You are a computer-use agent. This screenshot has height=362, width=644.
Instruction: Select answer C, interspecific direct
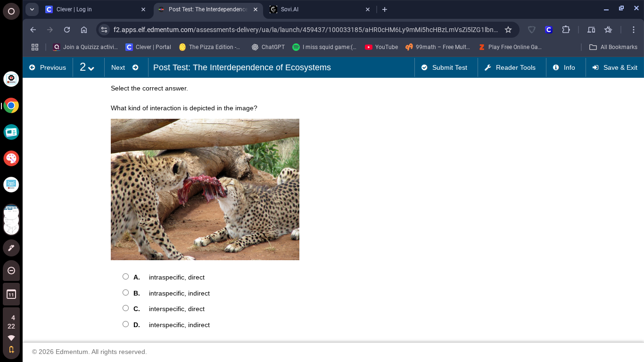click(125, 308)
